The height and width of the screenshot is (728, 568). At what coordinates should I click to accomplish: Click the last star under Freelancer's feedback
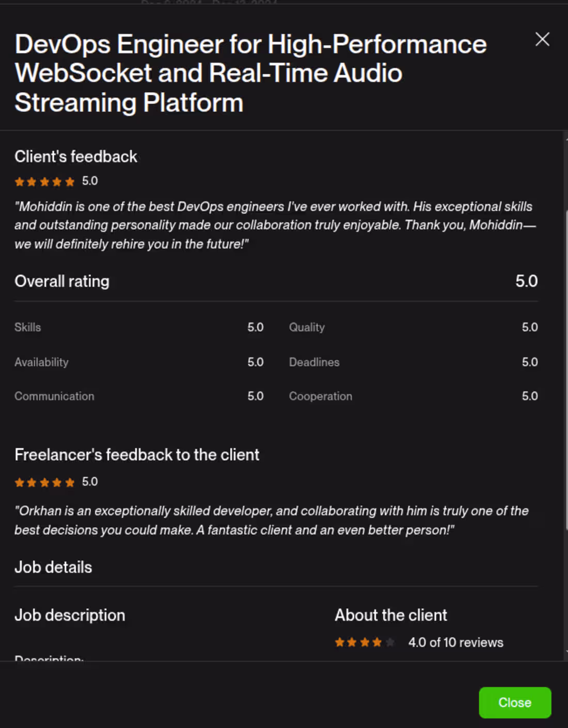pyautogui.click(x=71, y=482)
